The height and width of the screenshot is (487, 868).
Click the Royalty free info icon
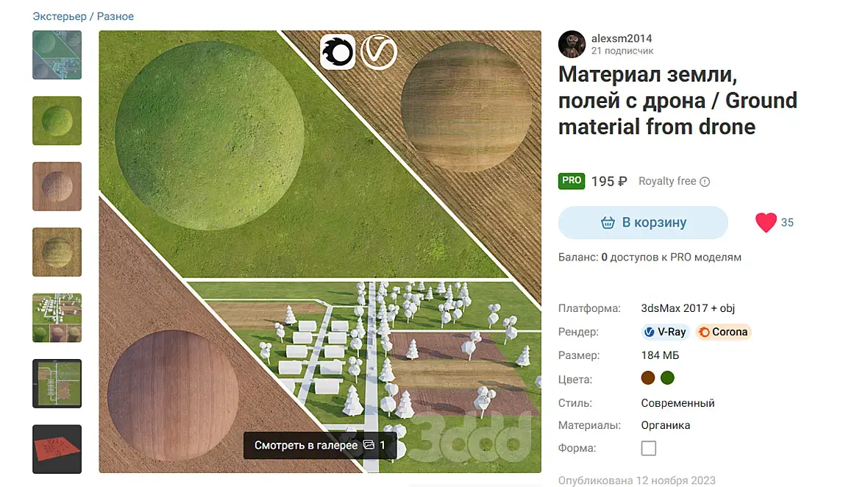[x=705, y=182]
